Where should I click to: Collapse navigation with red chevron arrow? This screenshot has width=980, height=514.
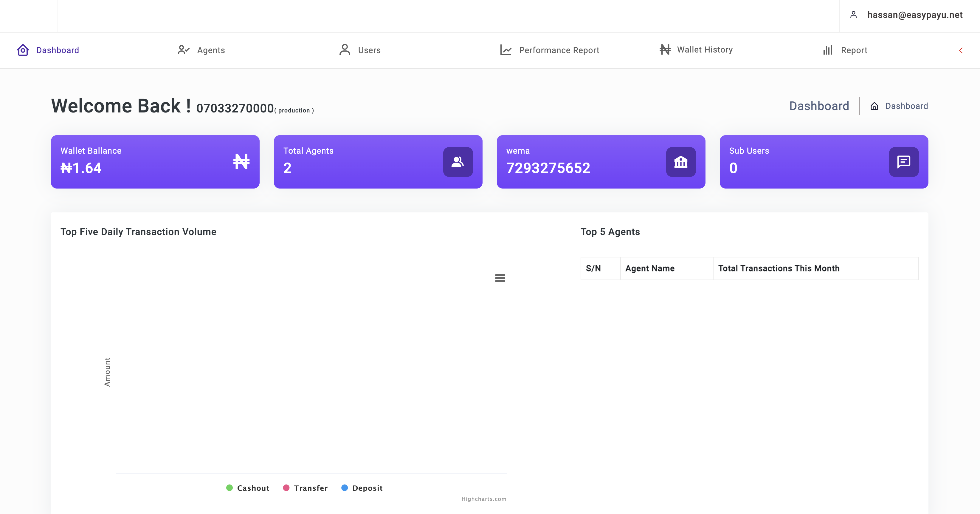[961, 50]
